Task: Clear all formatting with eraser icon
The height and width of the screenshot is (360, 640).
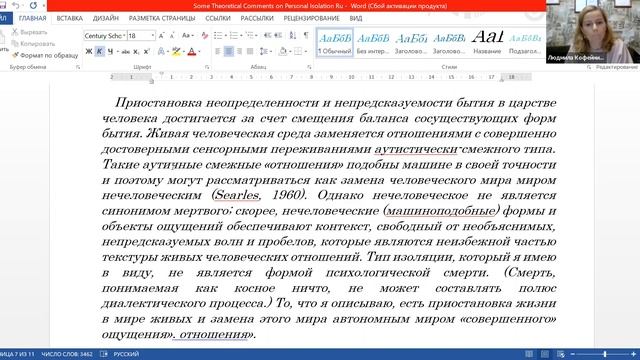Action: tap(205, 36)
